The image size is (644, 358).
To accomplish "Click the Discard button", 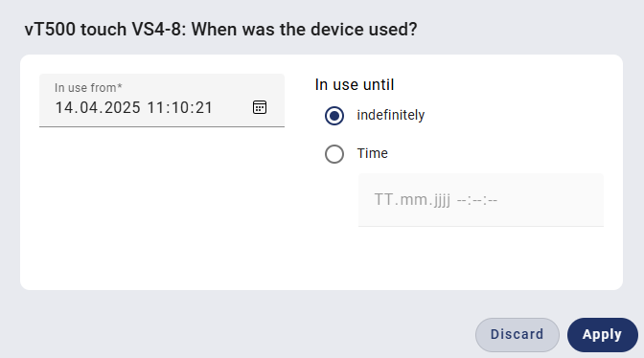I will point(517,335).
